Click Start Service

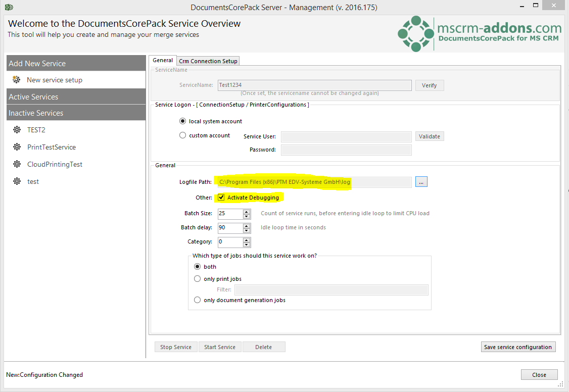219,347
